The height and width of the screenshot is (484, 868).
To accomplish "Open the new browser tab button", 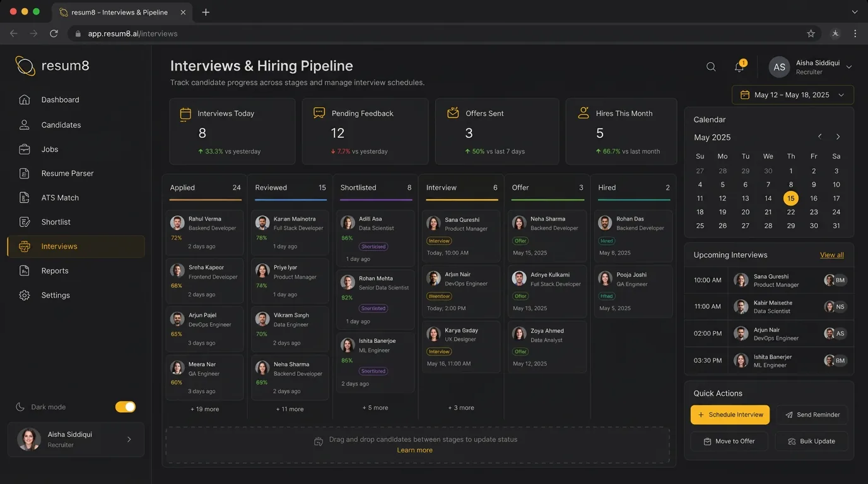I will point(206,12).
